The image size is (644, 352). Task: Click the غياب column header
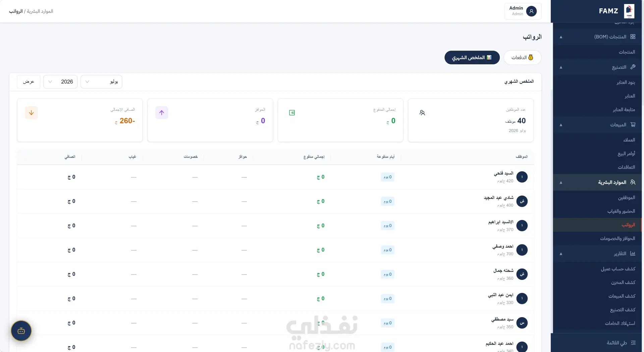pyautogui.click(x=132, y=157)
